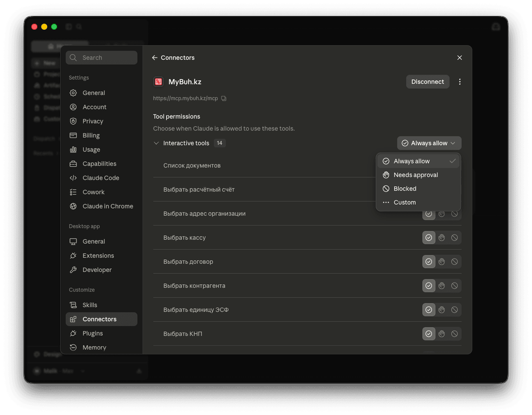
Task: Click the Search settings input field
Action: click(x=102, y=57)
